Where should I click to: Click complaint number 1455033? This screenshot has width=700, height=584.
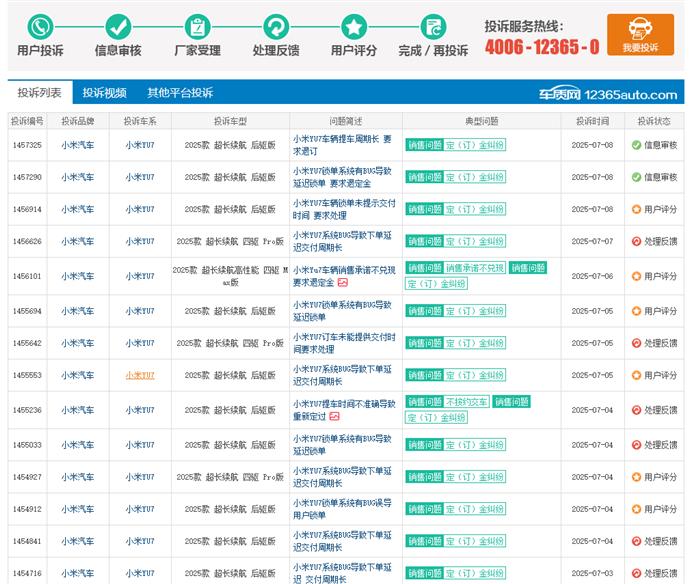click(27, 445)
